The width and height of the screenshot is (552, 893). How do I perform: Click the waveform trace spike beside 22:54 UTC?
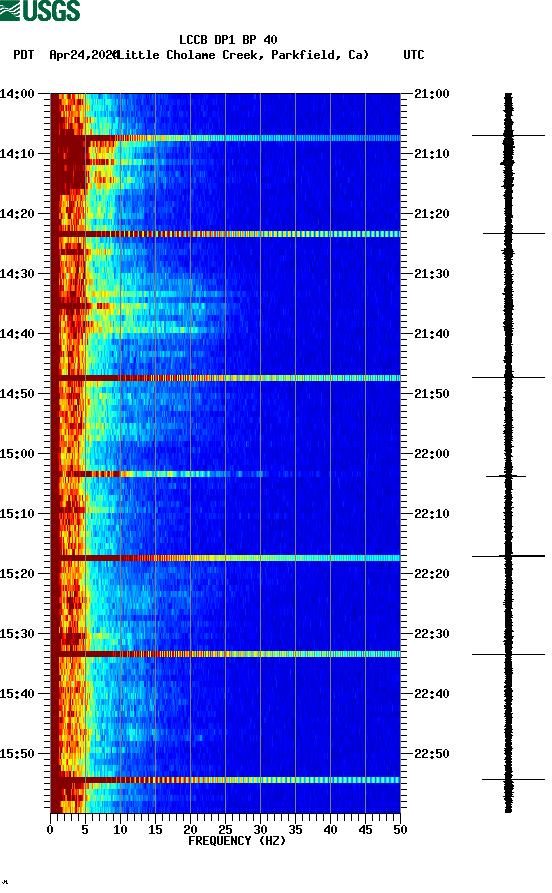tap(513, 779)
